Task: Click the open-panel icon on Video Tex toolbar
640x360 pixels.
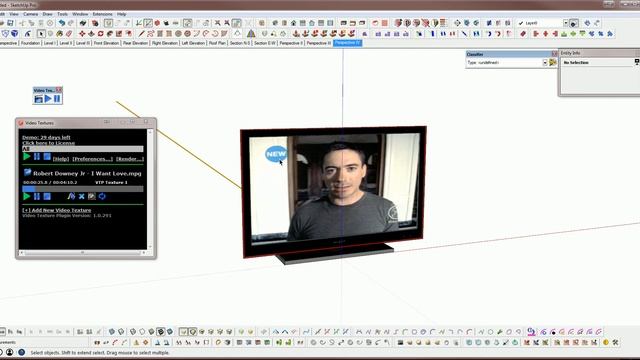Action: coord(38,99)
